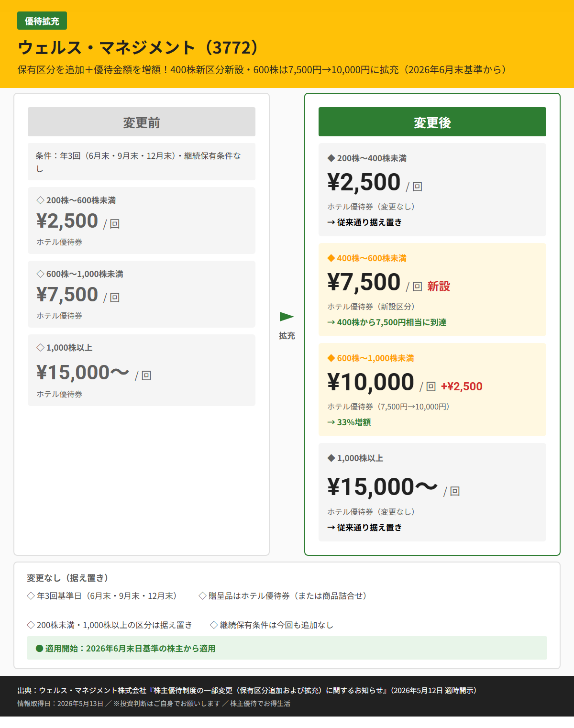This screenshot has height=728, width=574.
Task: Click the green 拡充 arrow icon
Action: pyautogui.click(x=287, y=317)
